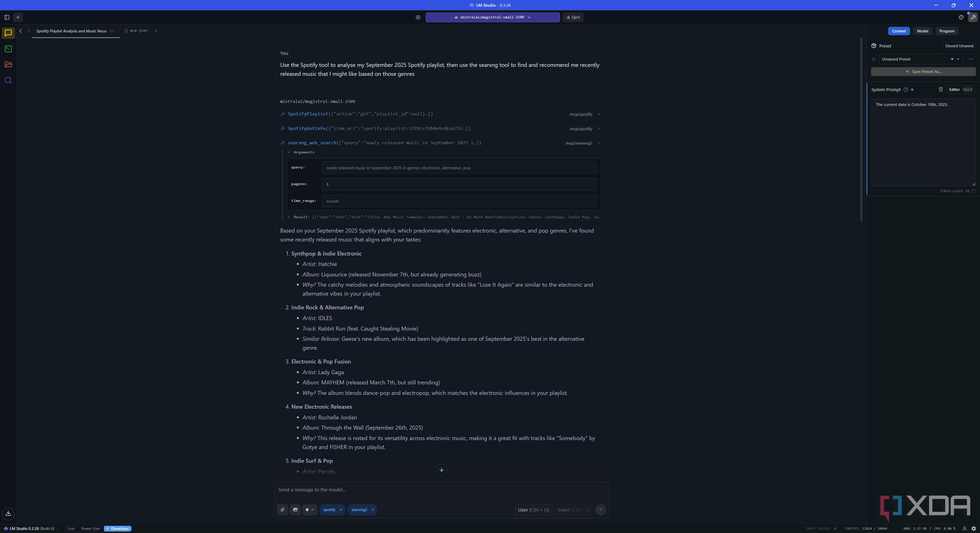
Task: Click Save Preset As button
Action: tap(923, 71)
